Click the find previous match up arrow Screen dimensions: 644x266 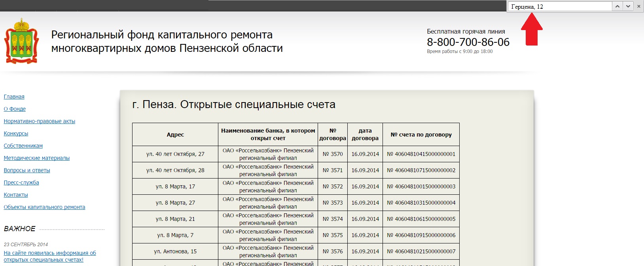point(617,6)
